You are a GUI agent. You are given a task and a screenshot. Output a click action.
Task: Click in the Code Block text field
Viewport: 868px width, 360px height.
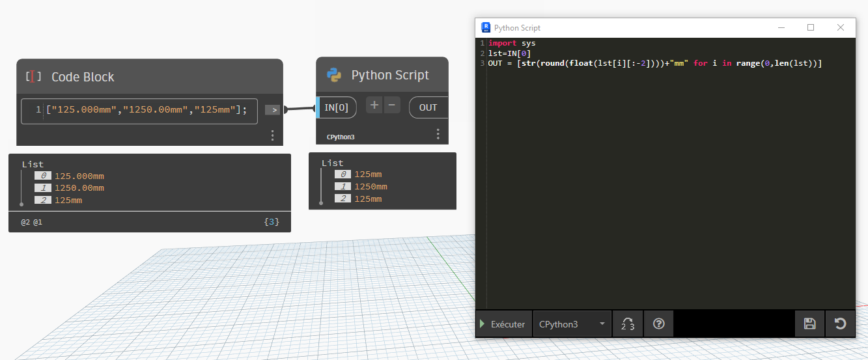tap(147, 110)
